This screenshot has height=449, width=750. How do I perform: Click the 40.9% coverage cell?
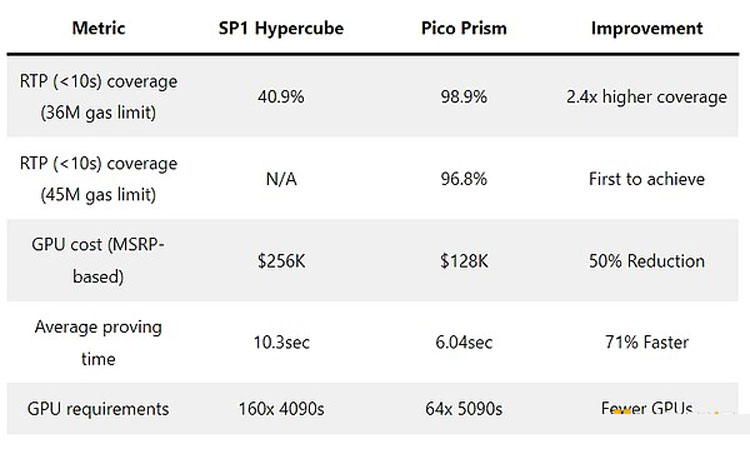click(281, 97)
